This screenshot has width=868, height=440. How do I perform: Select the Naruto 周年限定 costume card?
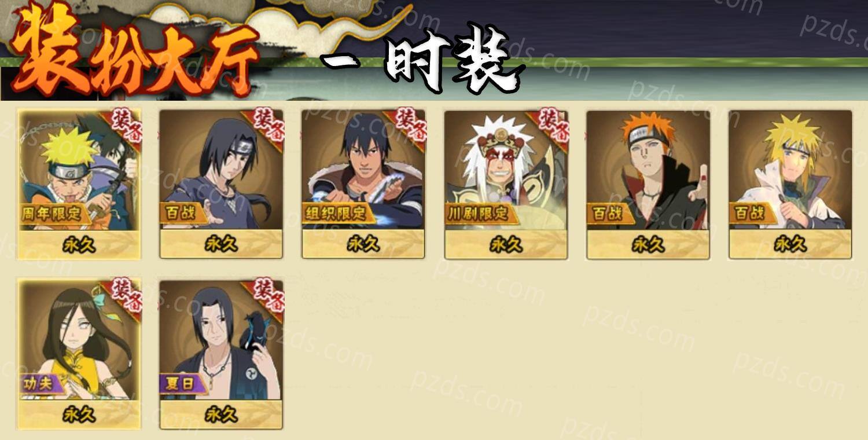[79, 184]
